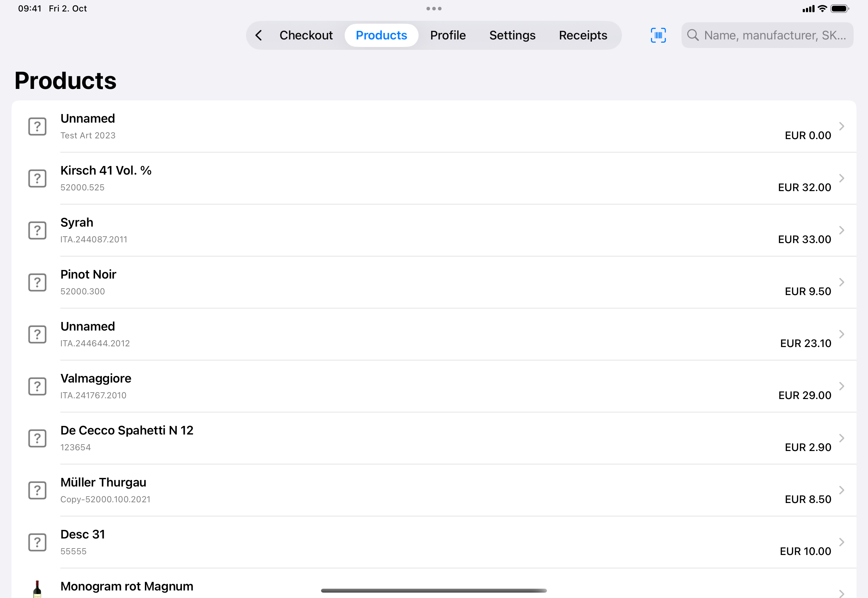Tap the SKU ITA.244087.2011
The width and height of the screenshot is (868, 598).
94,240
